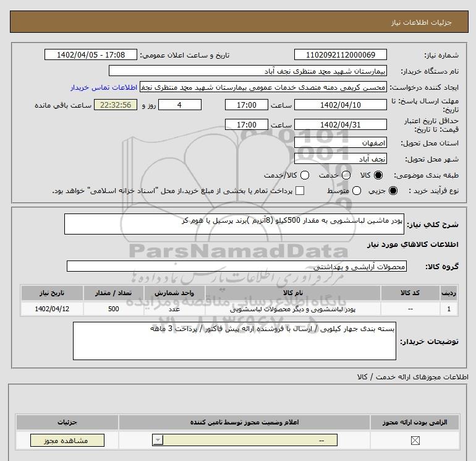Click the price validity date 1402/04/31
Image resolution: width=476 pixels, height=461 pixels.
(340, 124)
